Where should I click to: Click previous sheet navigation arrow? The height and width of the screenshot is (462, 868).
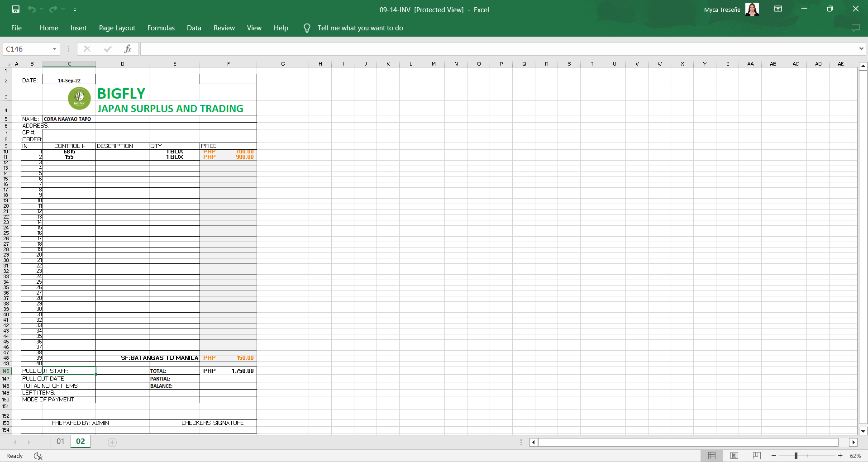(15, 443)
